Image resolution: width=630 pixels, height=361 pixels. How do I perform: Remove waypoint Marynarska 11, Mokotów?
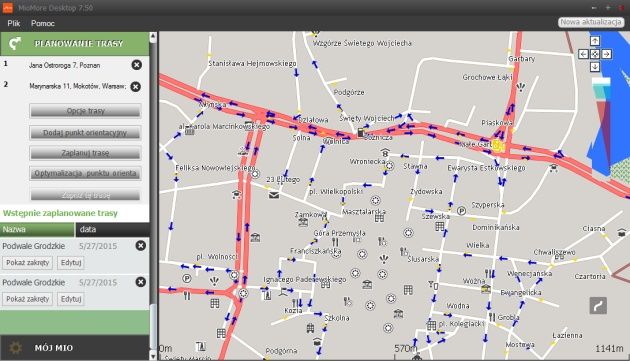pos(136,86)
